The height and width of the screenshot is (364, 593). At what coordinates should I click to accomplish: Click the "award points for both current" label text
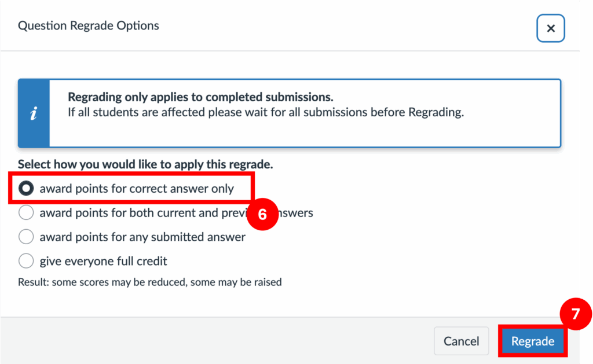(139, 213)
